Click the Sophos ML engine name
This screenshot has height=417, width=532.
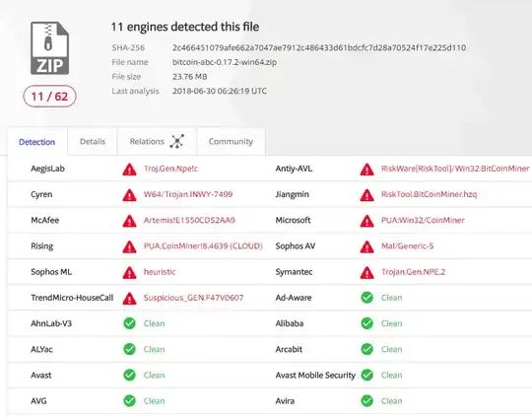[51, 272]
